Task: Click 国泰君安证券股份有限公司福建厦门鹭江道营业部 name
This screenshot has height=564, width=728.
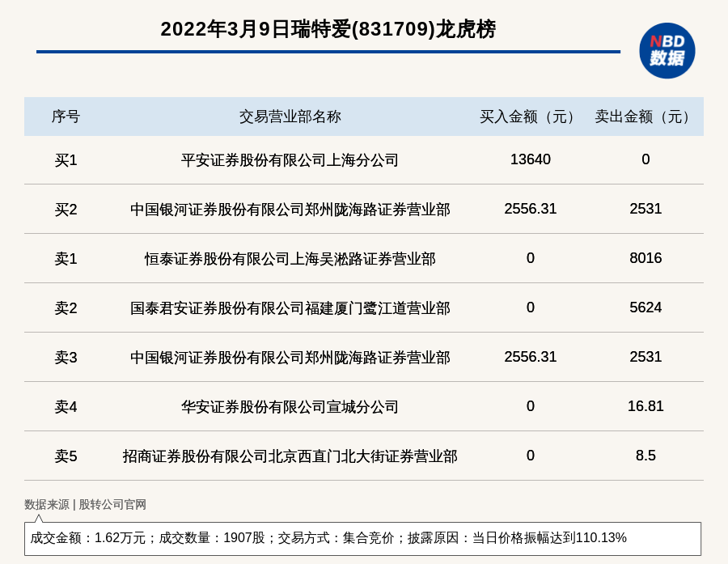Action: (x=290, y=308)
